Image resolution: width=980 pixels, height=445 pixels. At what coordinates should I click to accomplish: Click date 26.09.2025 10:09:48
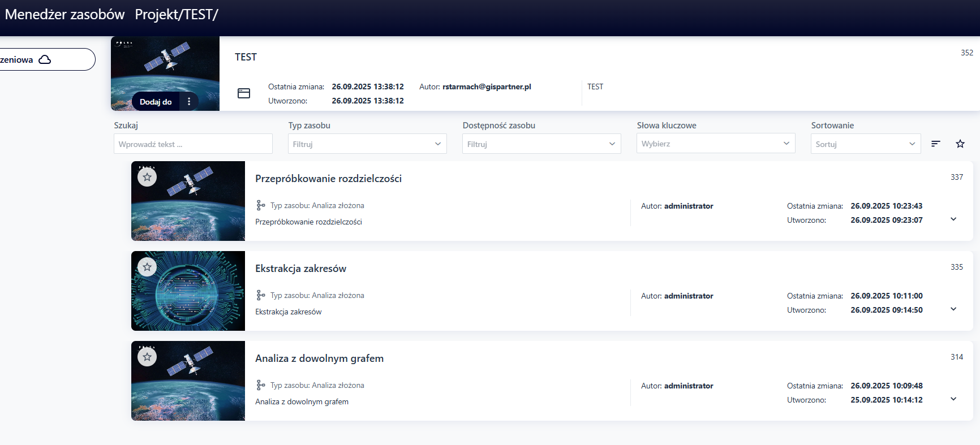pyautogui.click(x=887, y=386)
